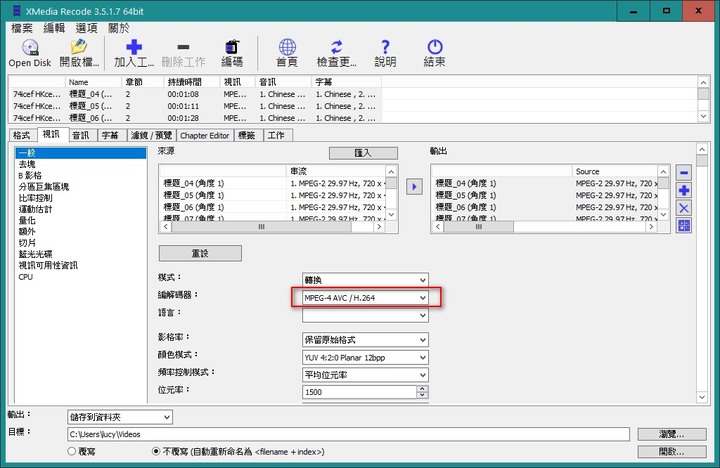
Task: Select the 標題_04 row with duration 00:01:08
Action: [195, 94]
